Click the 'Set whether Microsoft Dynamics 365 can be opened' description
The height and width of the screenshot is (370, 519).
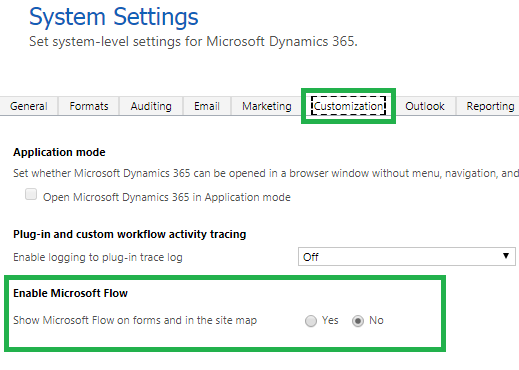(266, 173)
